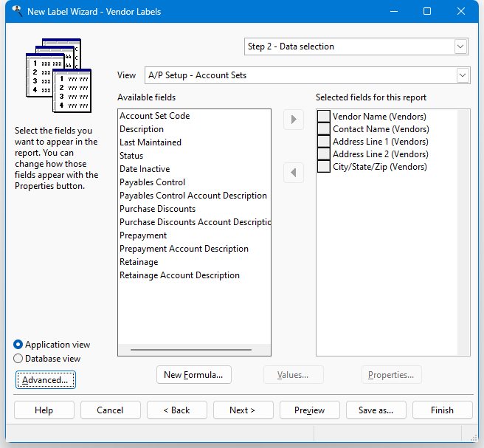Select City/State/Zip (Vendors) entry
Screen dimensions: 484x448
[380, 167]
